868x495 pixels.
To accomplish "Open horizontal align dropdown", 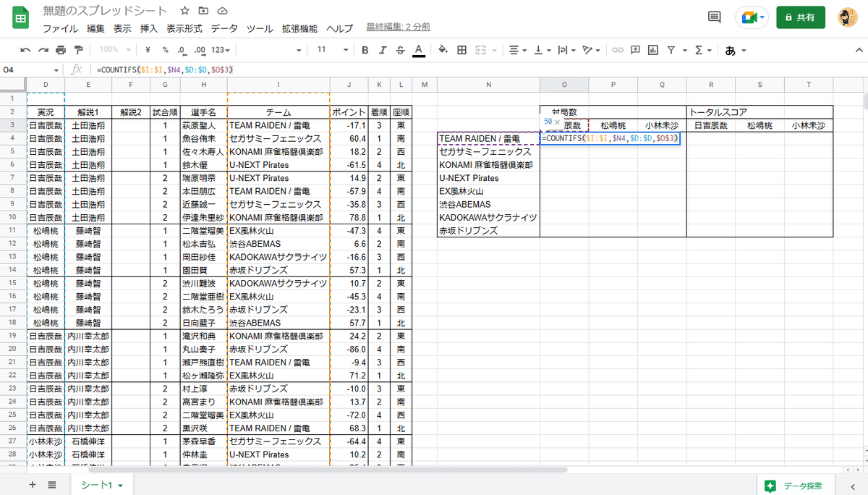I will (x=517, y=50).
